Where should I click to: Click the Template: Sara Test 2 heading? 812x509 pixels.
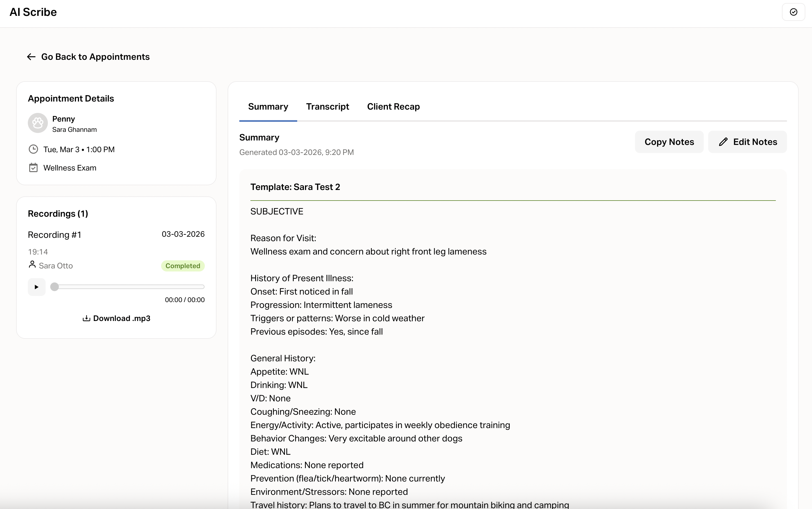click(x=295, y=187)
